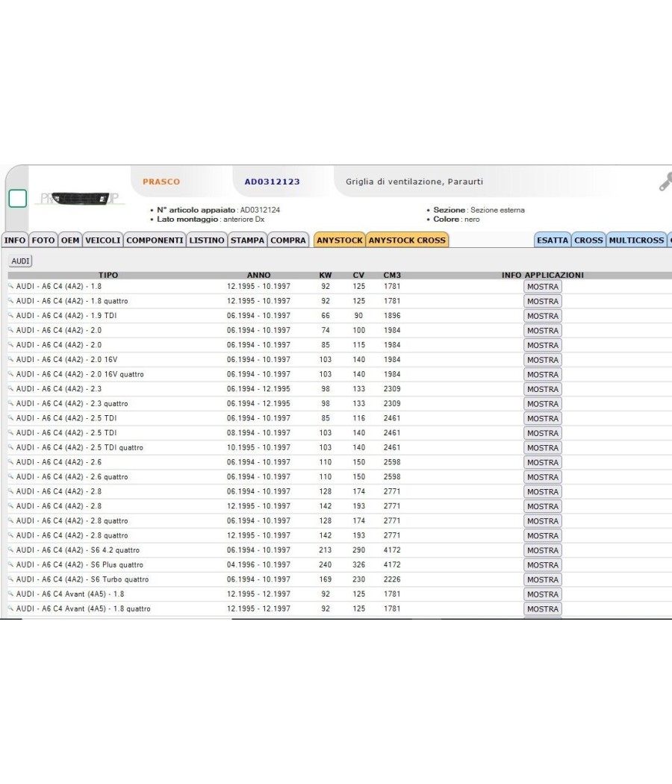
Task: Click the AUDI brand filter button
Action: pyautogui.click(x=20, y=261)
